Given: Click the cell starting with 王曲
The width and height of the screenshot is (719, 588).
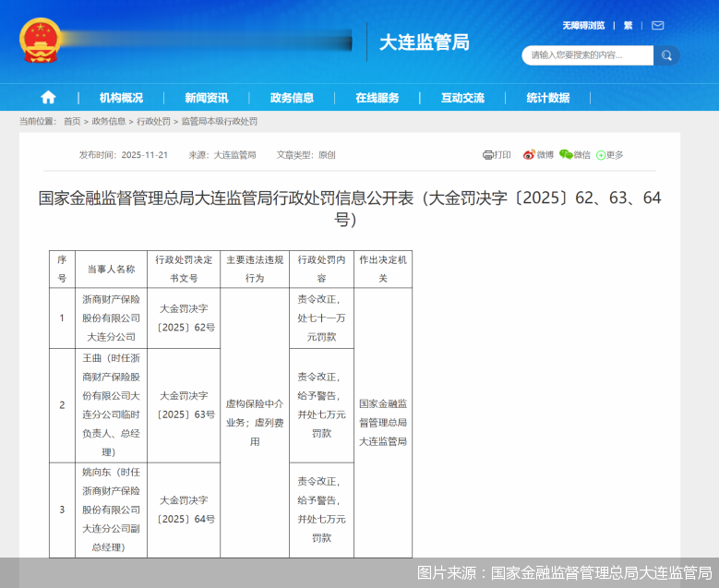Looking at the screenshot, I should [111, 405].
